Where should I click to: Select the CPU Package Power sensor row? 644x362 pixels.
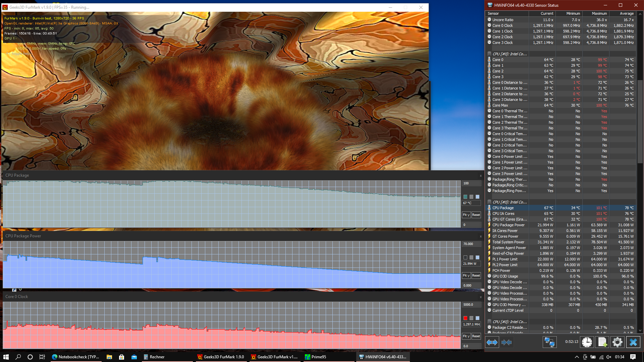coord(508,225)
